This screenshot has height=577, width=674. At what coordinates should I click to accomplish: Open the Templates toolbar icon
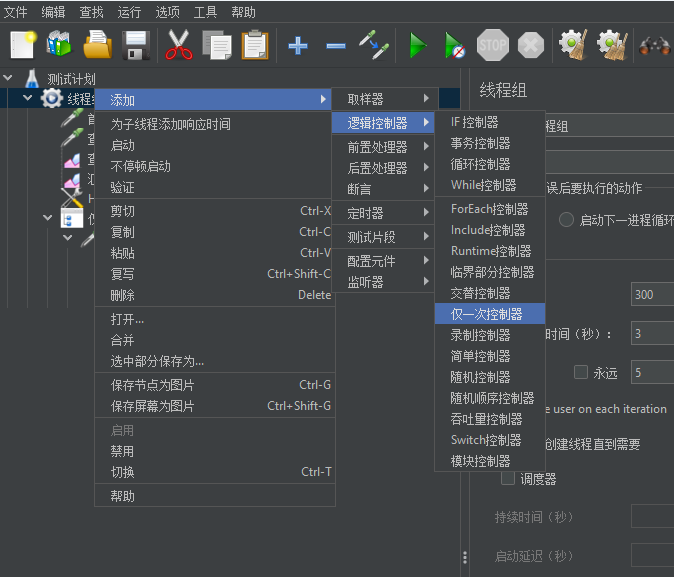point(60,44)
